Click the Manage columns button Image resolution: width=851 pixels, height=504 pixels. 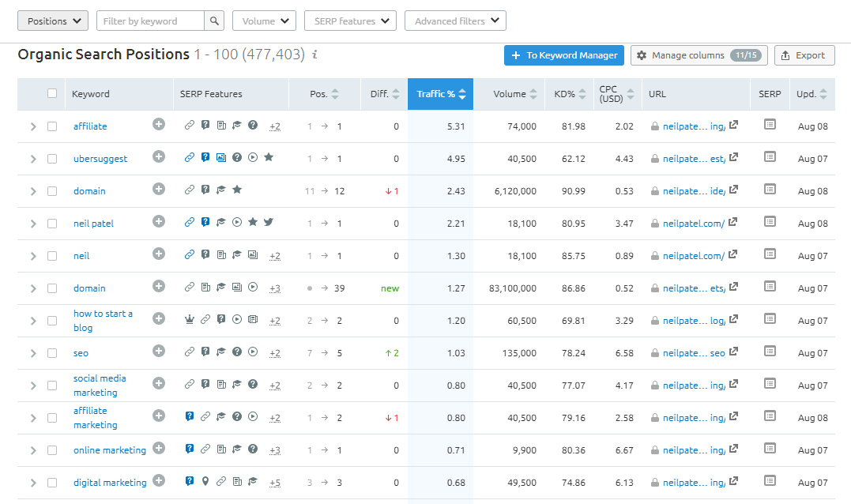(x=699, y=55)
